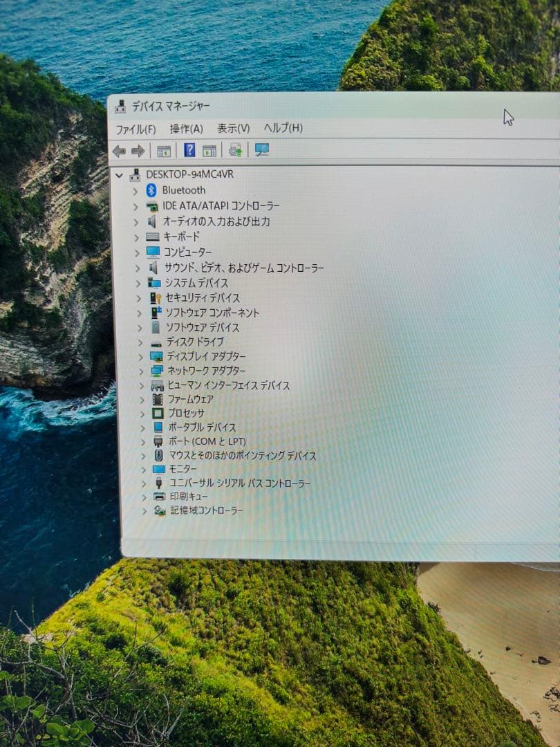Open the 表示(V) menu
This screenshot has width=560, height=747.
(234, 128)
